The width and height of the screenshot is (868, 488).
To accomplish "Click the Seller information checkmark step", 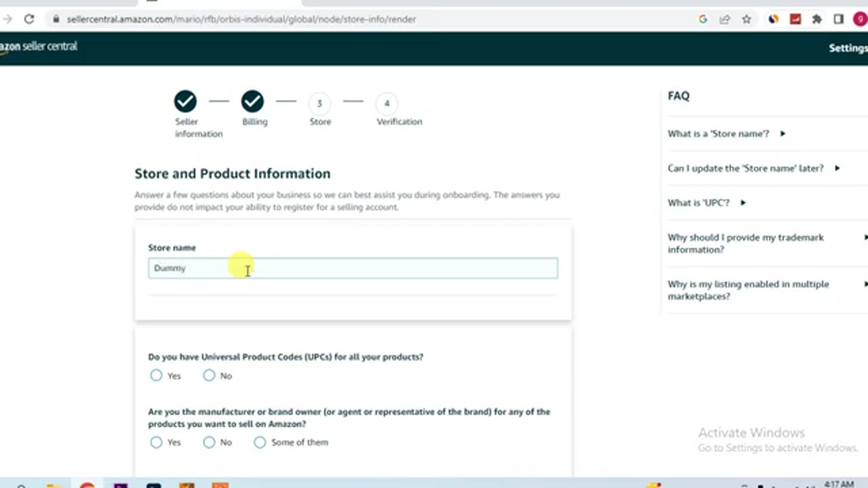I will [x=185, y=102].
